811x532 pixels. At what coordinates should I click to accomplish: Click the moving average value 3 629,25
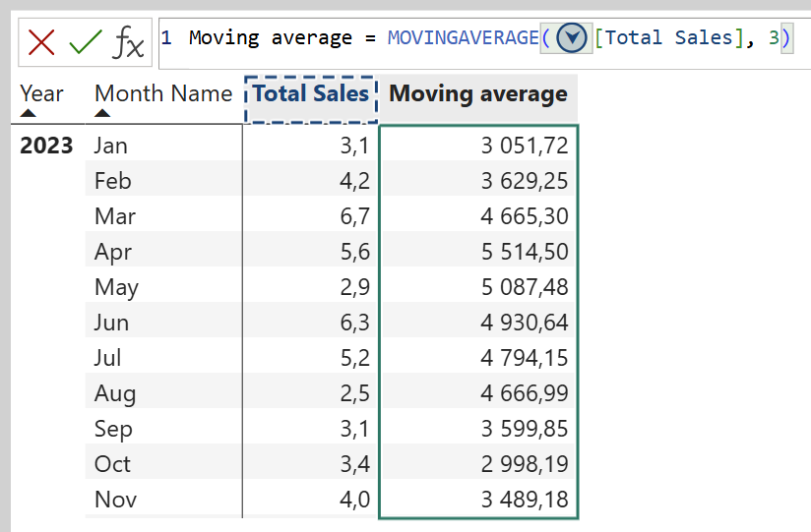click(x=525, y=182)
